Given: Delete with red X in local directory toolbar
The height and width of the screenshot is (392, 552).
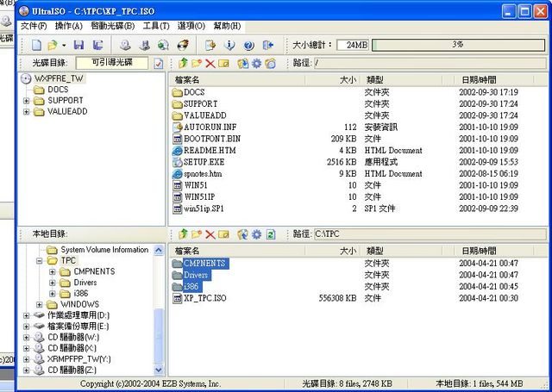Looking at the screenshot, I should click(x=210, y=234).
